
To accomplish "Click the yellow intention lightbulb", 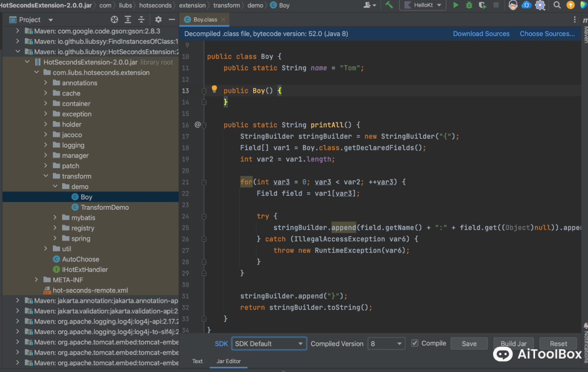I will [x=214, y=89].
